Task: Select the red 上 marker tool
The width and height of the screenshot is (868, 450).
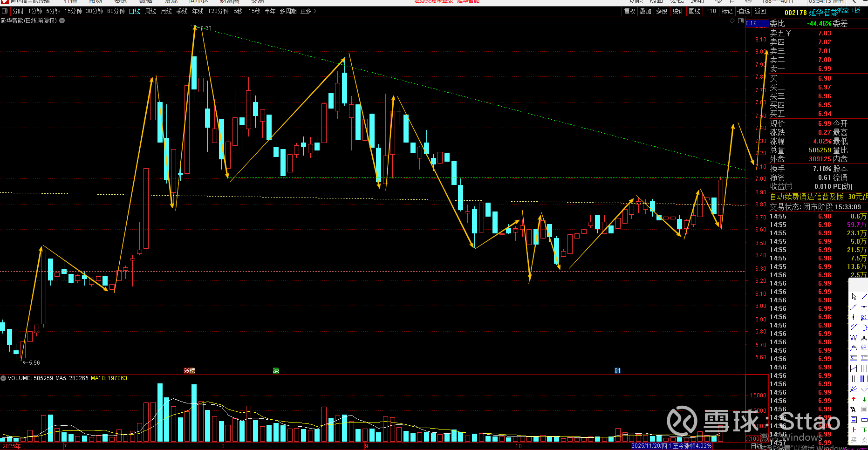Action: click(854, 430)
